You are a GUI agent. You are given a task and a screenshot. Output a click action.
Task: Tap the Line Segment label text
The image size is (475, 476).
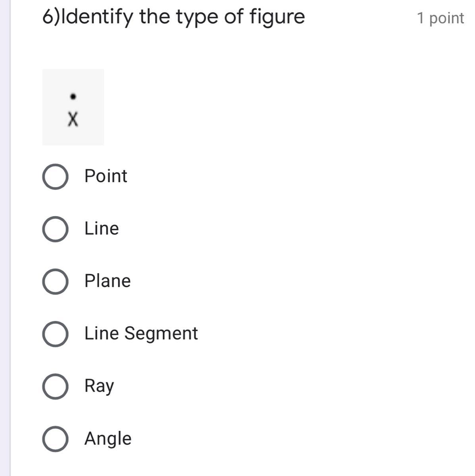(x=141, y=333)
